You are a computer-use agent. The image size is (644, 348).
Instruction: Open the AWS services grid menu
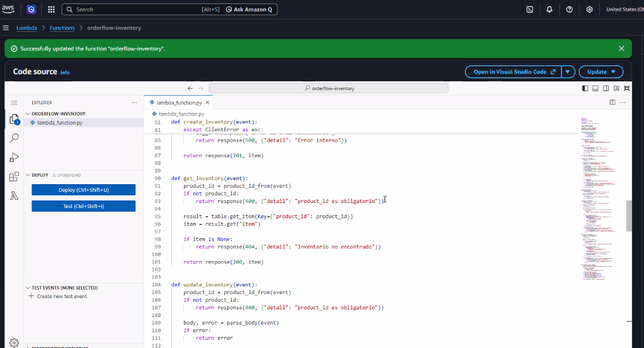tap(51, 9)
